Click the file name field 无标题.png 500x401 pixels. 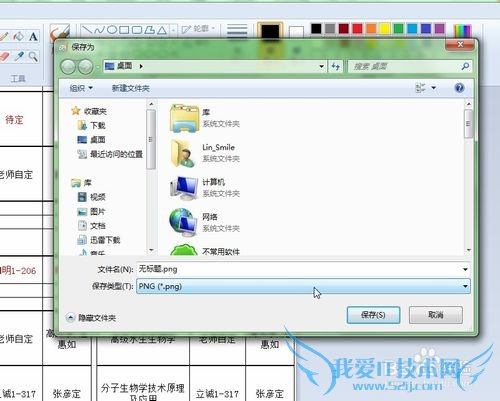pos(298,269)
